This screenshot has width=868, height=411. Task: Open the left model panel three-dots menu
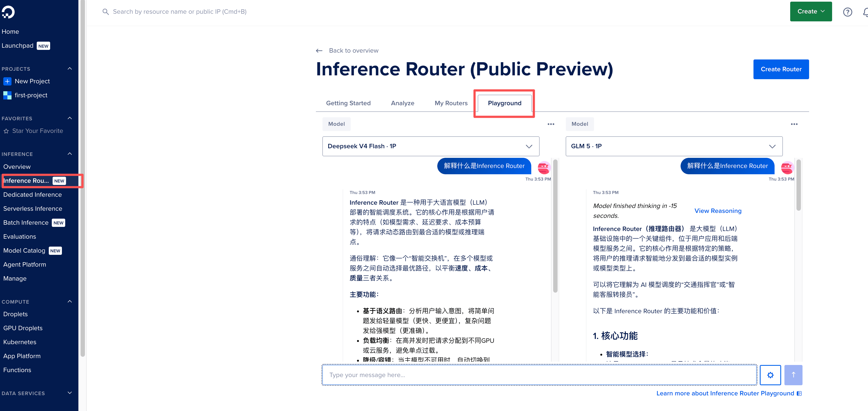pos(551,124)
